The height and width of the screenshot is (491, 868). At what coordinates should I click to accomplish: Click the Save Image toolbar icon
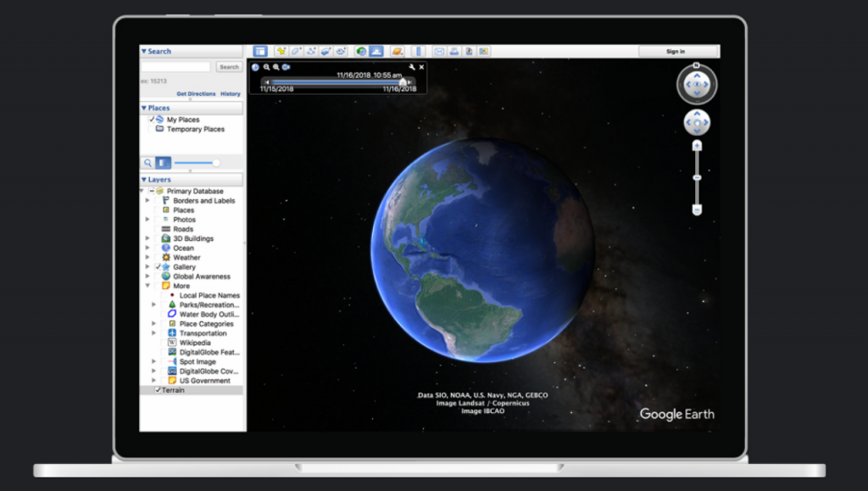(469, 52)
